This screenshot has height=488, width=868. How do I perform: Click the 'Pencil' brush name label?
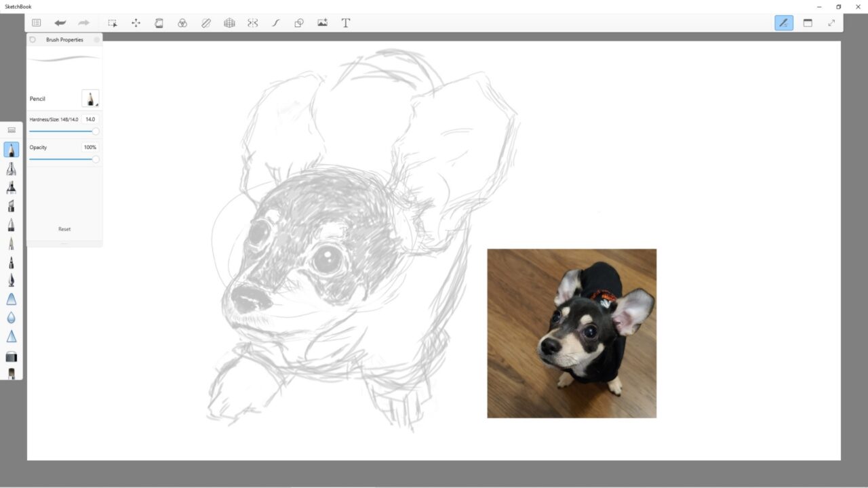tap(37, 99)
